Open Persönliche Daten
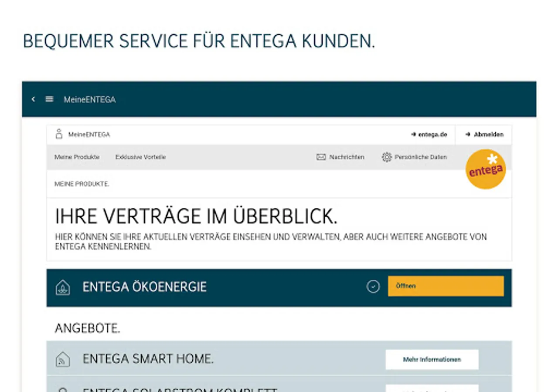Viewport: 558px width, 392px height. click(421, 157)
